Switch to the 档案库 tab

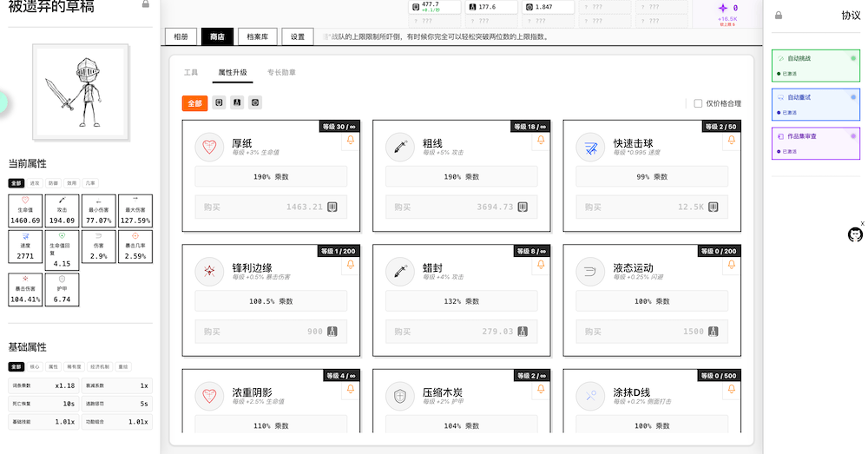pos(256,37)
